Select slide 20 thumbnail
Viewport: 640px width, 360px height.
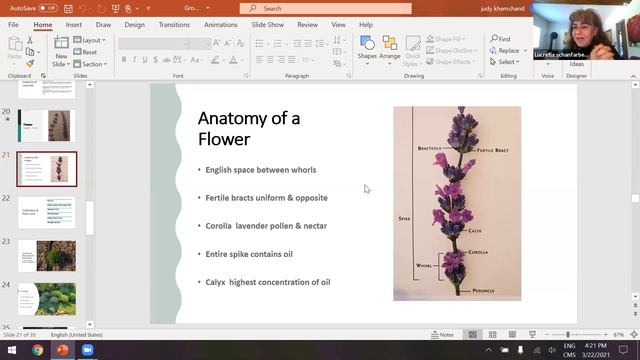tap(47, 125)
